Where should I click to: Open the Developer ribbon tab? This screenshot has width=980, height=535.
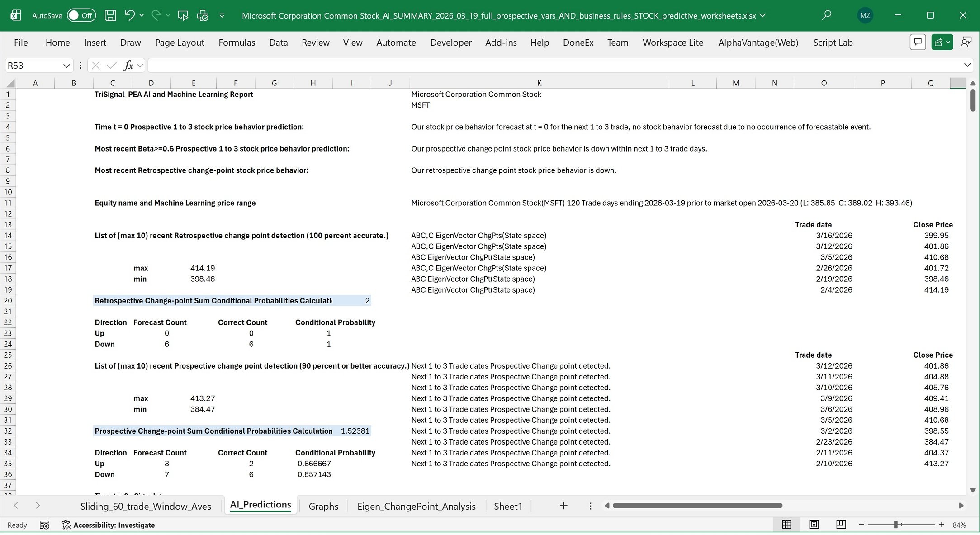(x=451, y=43)
